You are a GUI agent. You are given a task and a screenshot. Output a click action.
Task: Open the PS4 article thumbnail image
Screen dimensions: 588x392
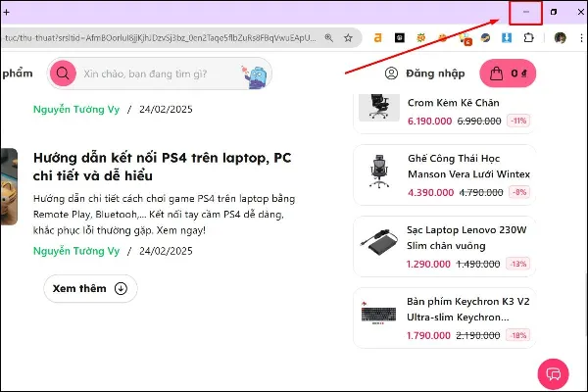(8, 186)
